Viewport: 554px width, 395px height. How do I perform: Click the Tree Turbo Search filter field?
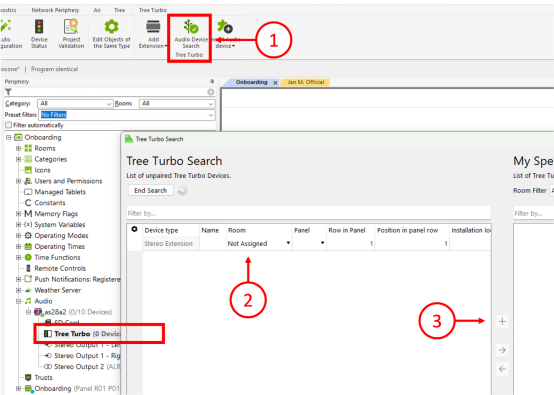pos(308,213)
